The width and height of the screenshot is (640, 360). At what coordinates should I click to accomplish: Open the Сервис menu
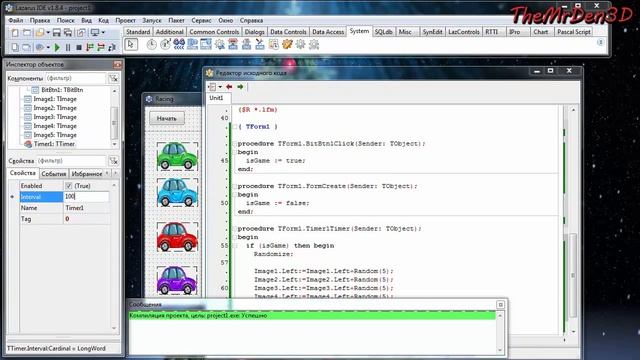201,20
